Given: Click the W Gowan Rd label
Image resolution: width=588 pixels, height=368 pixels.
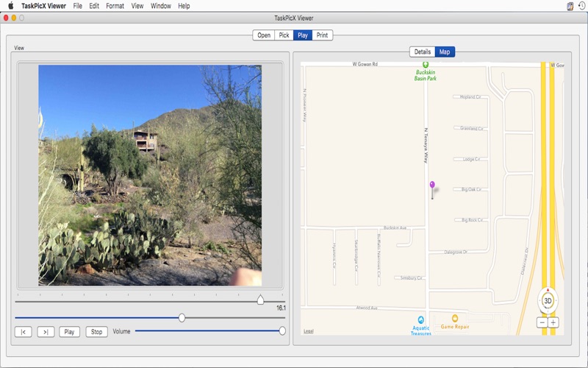Looking at the screenshot, I should pos(365,64).
